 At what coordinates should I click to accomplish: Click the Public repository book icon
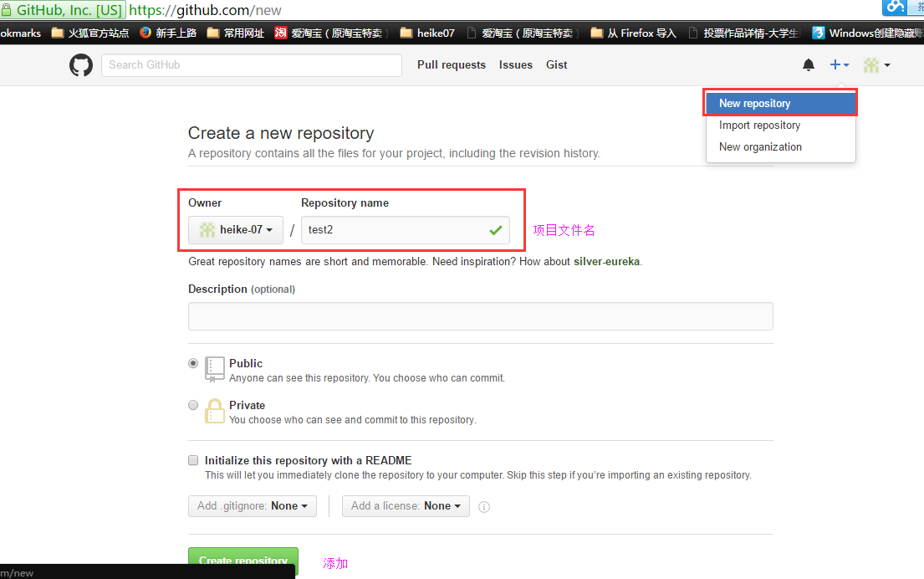[x=215, y=369]
